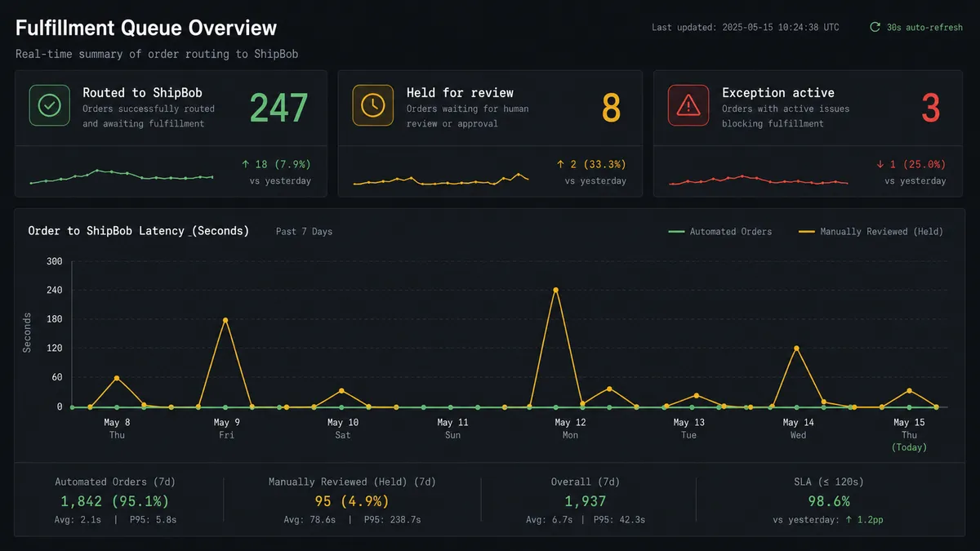Click the 'Seconds' y-axis title
Screen dimensions: 980x551
click(x=27, y=332)
